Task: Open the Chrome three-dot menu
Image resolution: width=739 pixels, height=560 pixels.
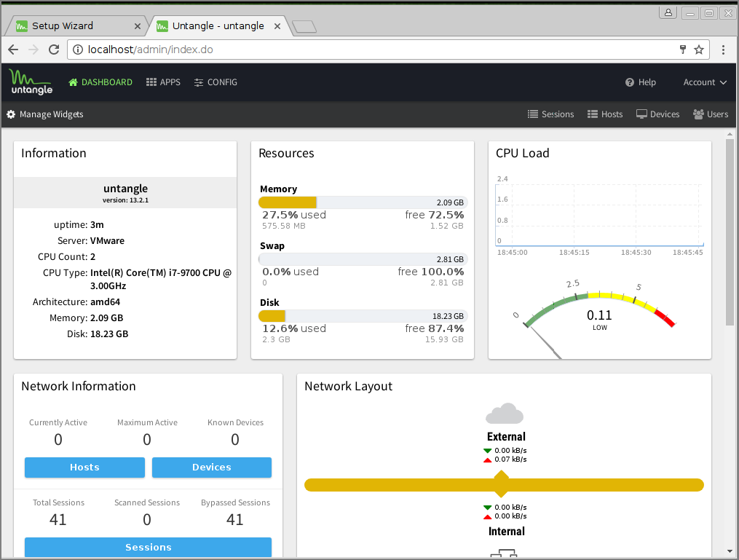Action: click(724, 50)
